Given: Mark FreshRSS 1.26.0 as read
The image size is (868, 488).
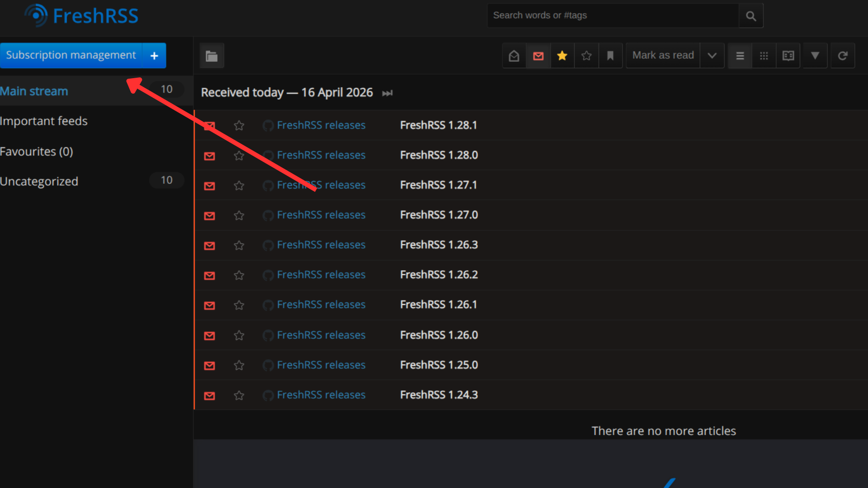Looking at the screenshot, I should 209,335.
